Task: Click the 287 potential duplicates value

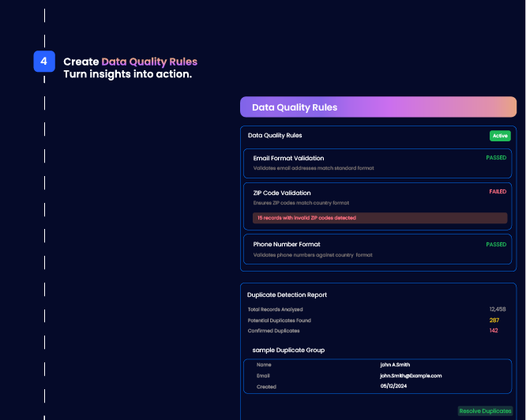Action: click(x=494, y=320)
